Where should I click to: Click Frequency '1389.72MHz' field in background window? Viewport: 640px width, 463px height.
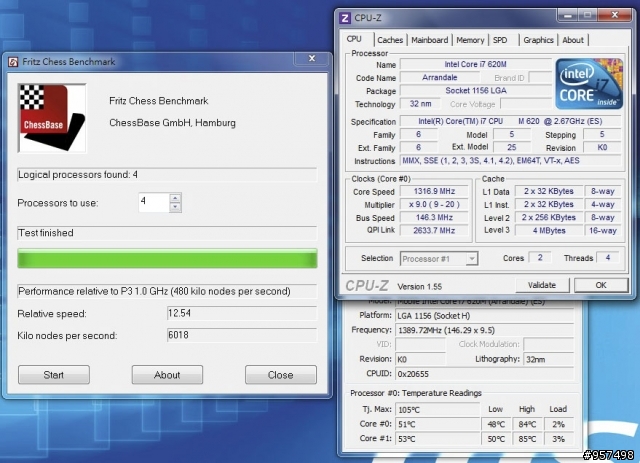484,330
